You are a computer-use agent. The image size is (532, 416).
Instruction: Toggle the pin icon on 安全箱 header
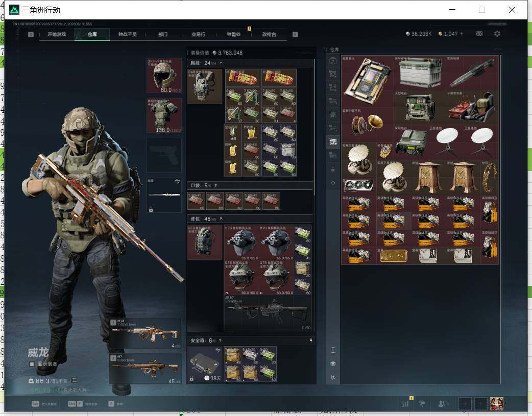point(311,340)
